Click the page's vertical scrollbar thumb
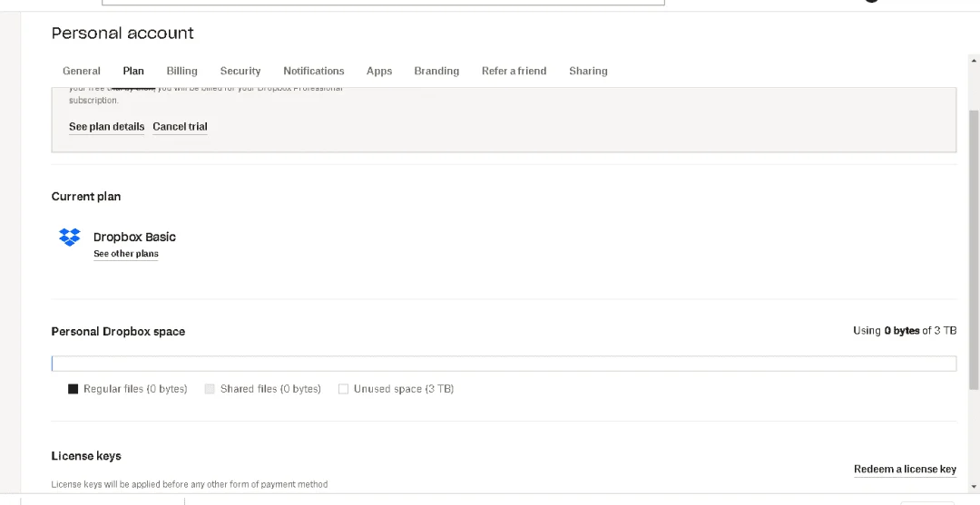The height and width of the screenshot is (505, 980). (x=974, y=249)
